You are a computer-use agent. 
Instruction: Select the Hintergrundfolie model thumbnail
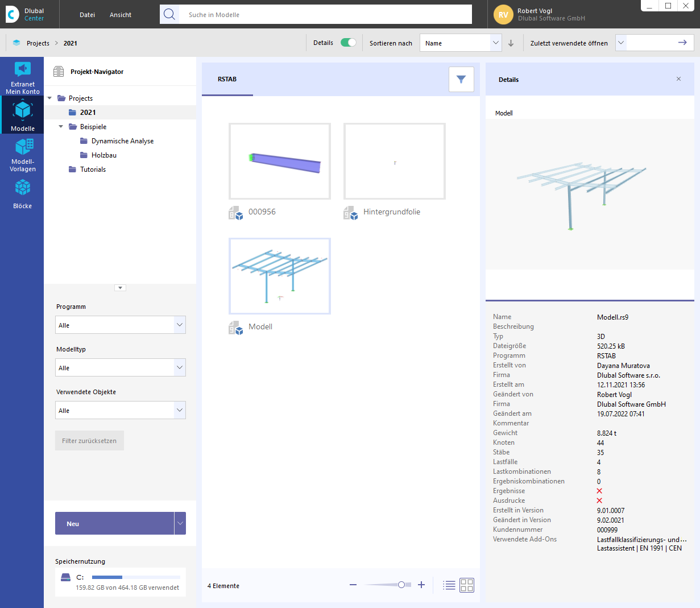(395, 161)
